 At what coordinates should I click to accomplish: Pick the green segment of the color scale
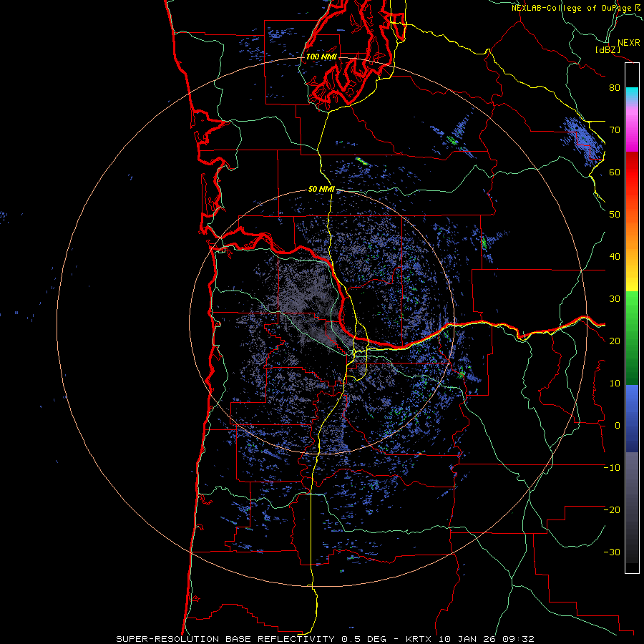tap(632, 338)
